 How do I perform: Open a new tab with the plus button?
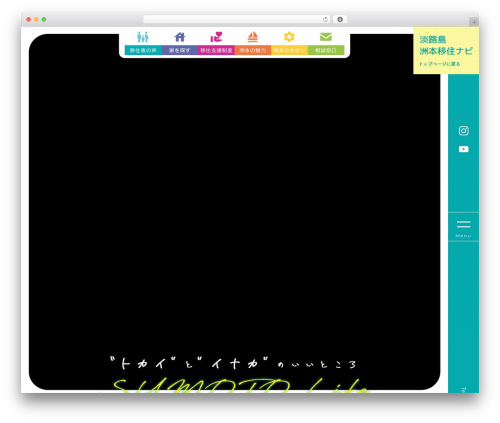tap(474, 22)
